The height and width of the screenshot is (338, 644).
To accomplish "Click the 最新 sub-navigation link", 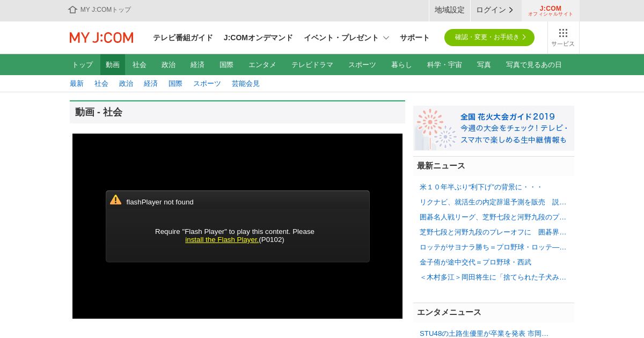I will click(77, 84).
